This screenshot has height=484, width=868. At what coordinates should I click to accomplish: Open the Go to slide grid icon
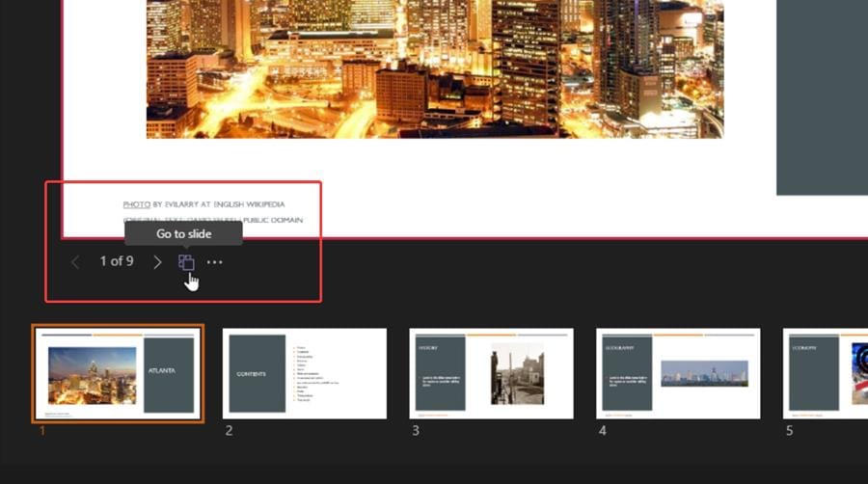click(186, 262)
